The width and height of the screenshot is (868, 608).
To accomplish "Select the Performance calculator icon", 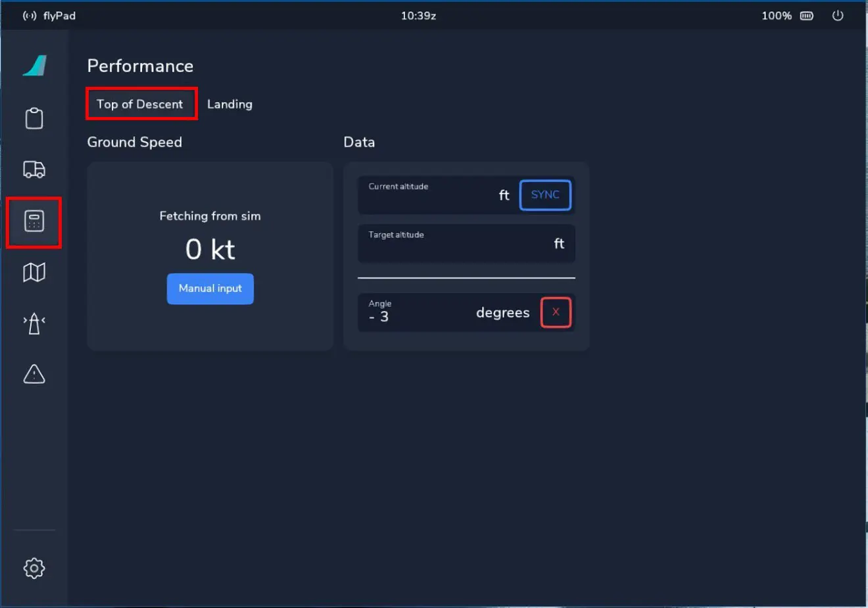I will 34,222.
